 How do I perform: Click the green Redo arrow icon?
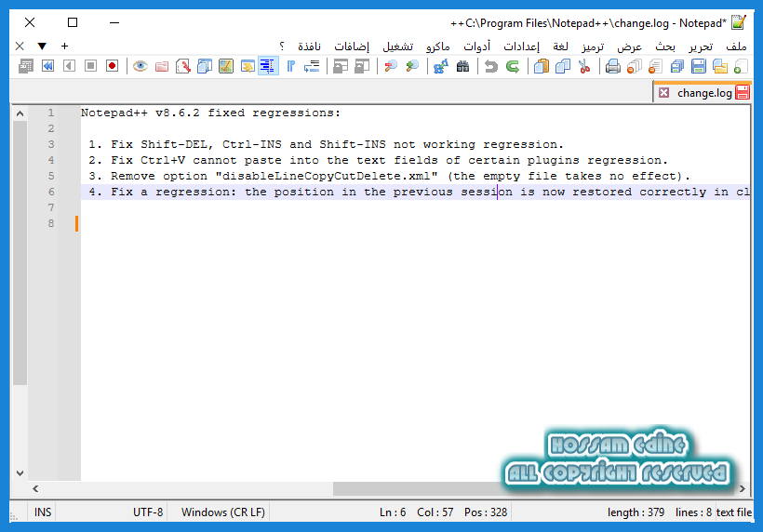point(513,66)
